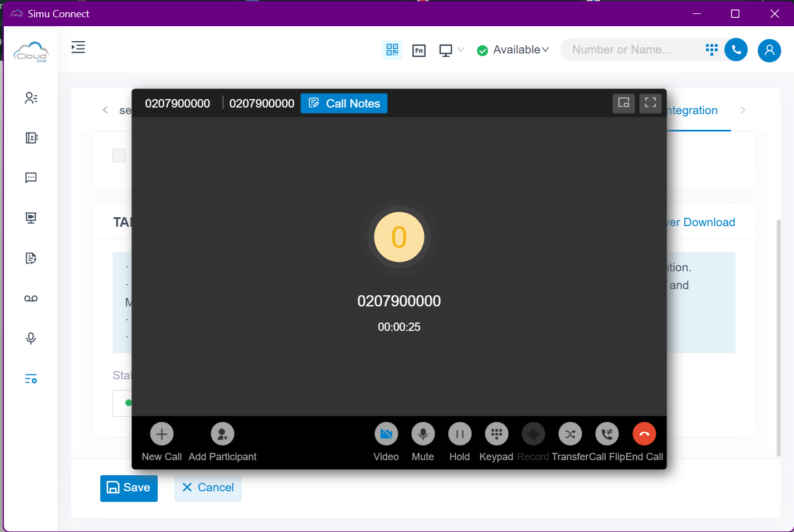Open Call Notes
794x532 pixels.
tap(344, 104)
